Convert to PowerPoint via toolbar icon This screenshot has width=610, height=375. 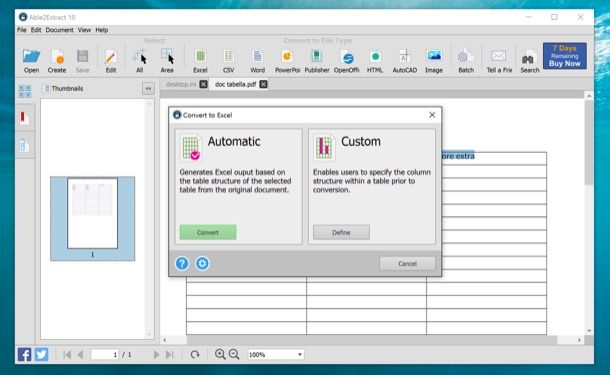(x=287, y=61)
